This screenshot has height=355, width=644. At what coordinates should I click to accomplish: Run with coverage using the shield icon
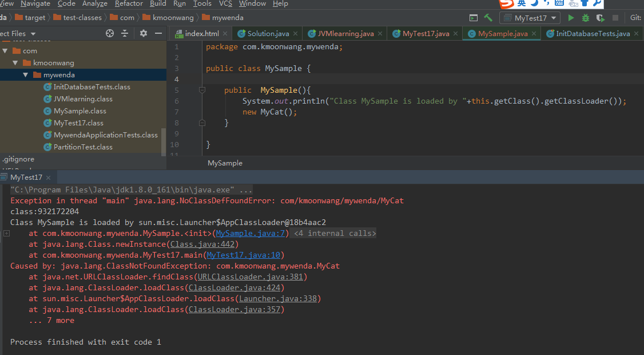(x=601, y=18)
